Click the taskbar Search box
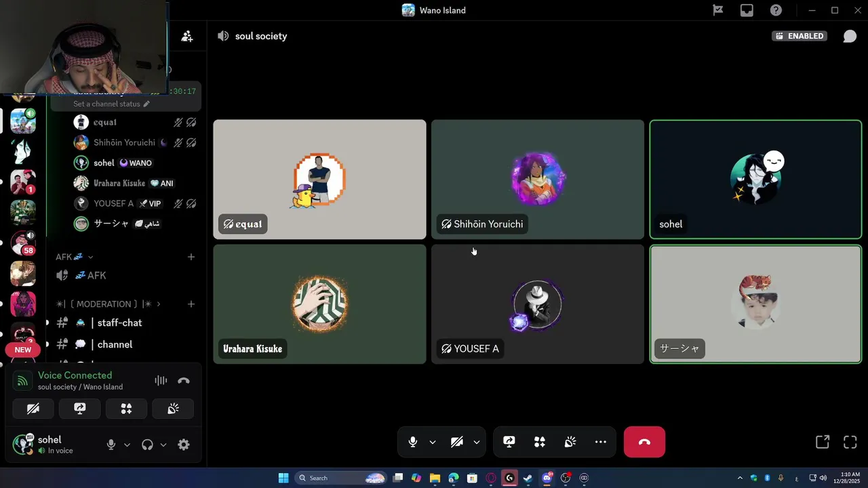This screenshot has height=488, width=868. coord(341,478)
